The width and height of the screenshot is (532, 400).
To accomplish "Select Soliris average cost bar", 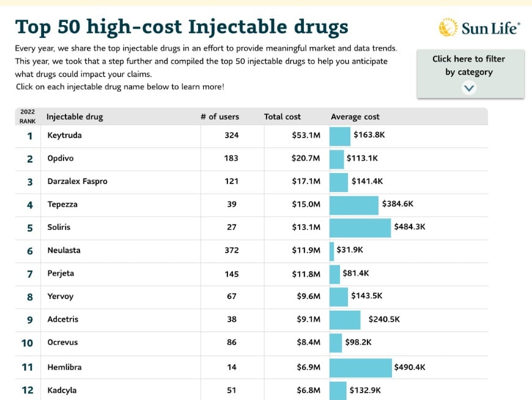I will (360, 228).
